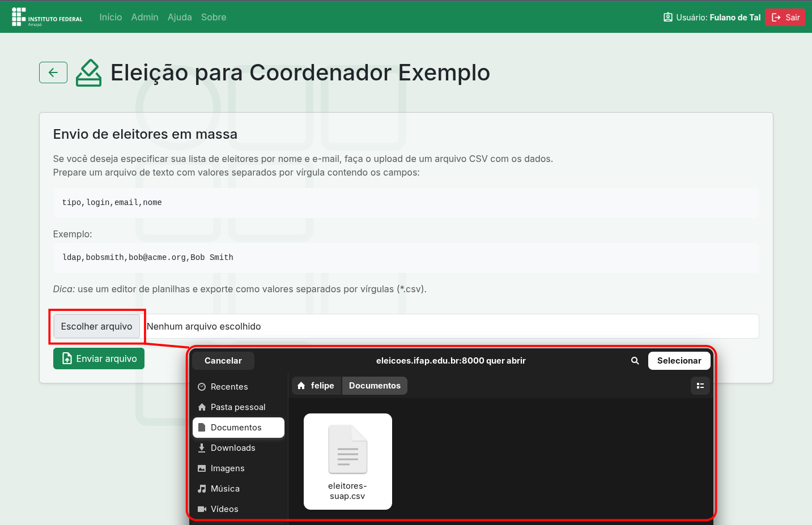Click the Instituto Federal logo
This screenshot has height=525, width=812.
47,17
